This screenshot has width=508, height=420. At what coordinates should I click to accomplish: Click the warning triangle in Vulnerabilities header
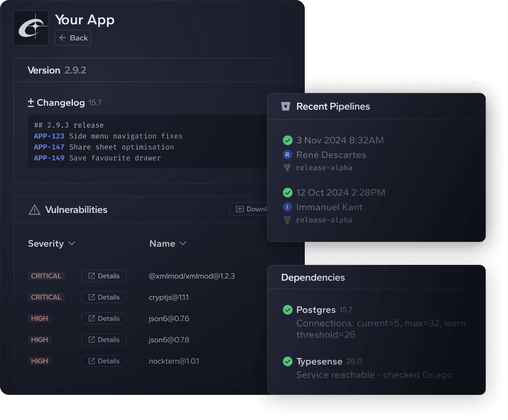coord(34,209)
